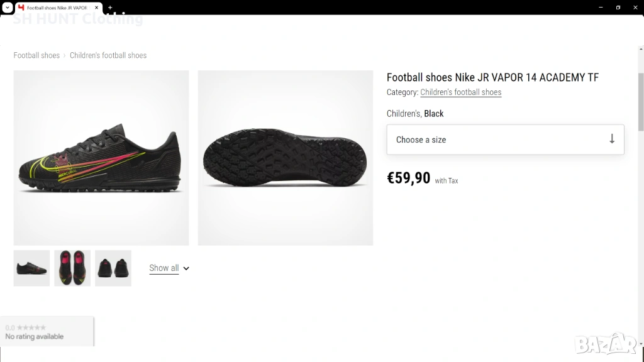Restore the browser window size
The height and width of the screenshot is (362, 644).
tap(618, 7)
